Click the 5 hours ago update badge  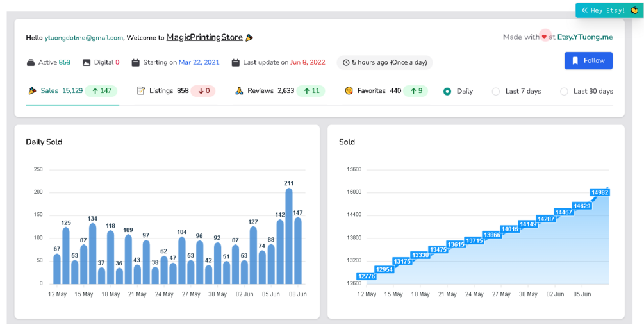(x=384, y=63)
